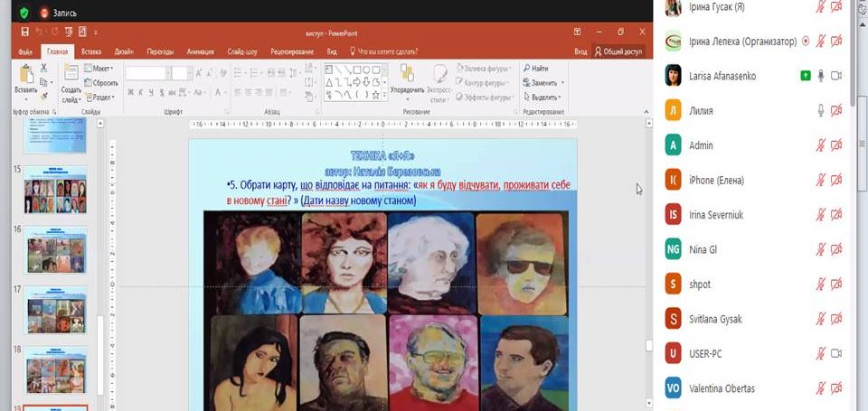Viewport: 868px width, 411px height.
Task: Activate the Format Painter brush
Action: (43, 97)
